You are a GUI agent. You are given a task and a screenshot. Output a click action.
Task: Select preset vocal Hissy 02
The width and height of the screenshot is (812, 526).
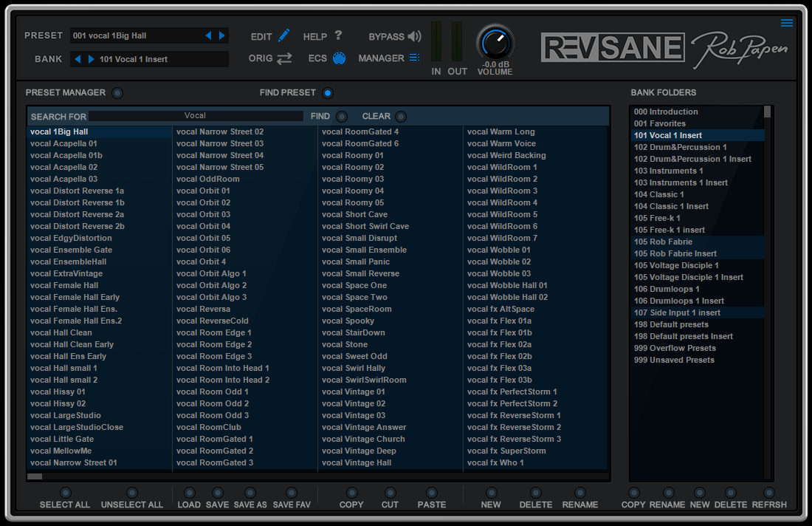100,403
